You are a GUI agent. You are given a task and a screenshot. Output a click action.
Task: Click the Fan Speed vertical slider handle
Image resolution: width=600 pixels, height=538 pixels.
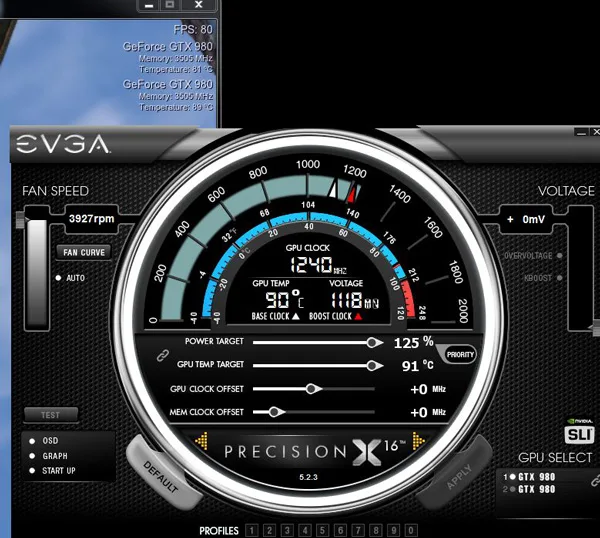(x=21, y=220)
